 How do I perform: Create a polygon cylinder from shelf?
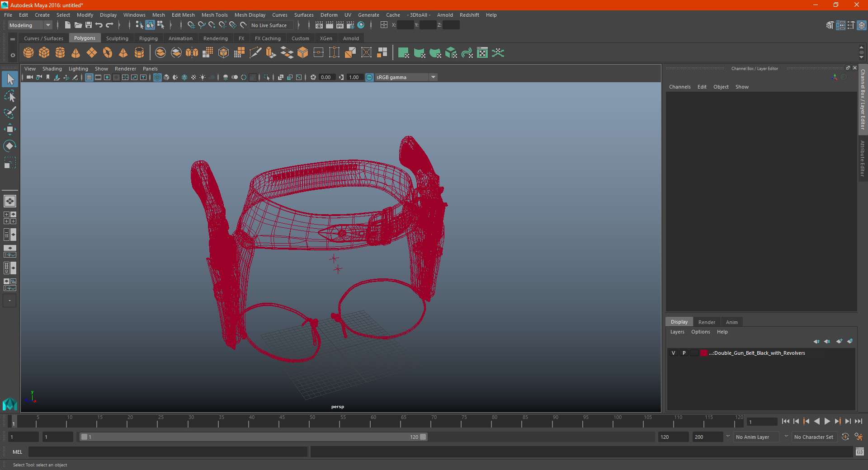60,53
